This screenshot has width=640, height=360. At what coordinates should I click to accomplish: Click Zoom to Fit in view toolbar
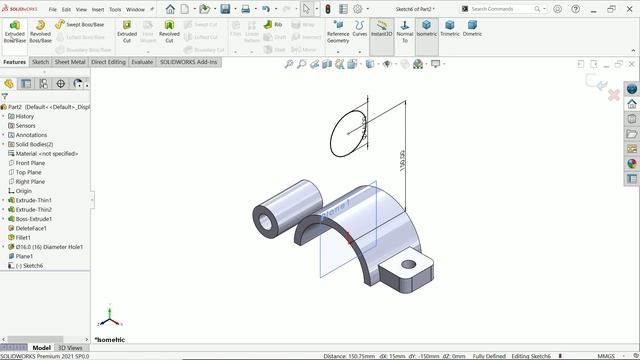point(289,64)
